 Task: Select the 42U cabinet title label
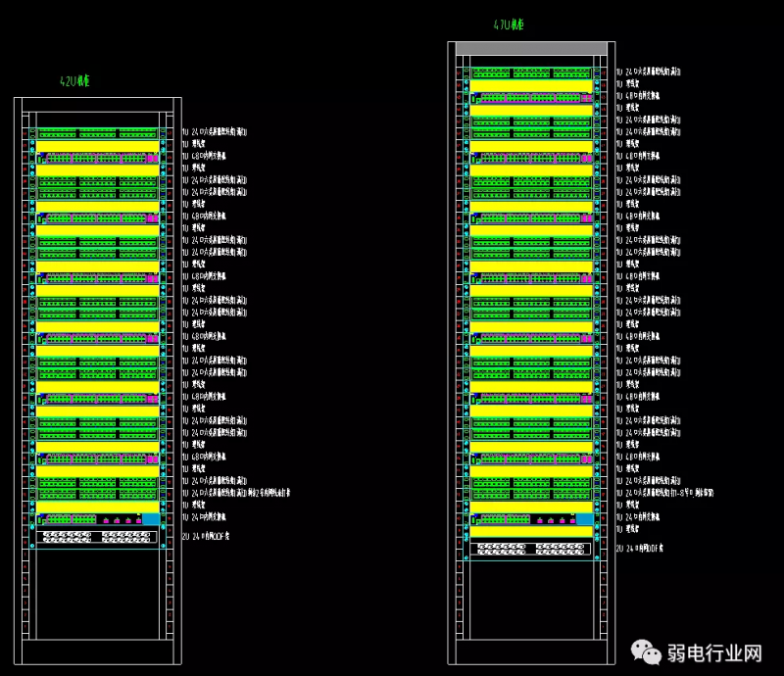74,82
